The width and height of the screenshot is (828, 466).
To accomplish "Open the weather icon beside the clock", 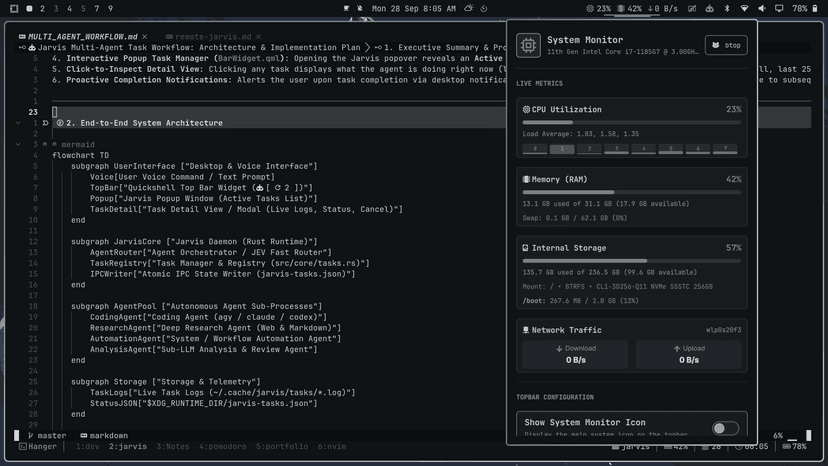I will click(x=468, y=8).
